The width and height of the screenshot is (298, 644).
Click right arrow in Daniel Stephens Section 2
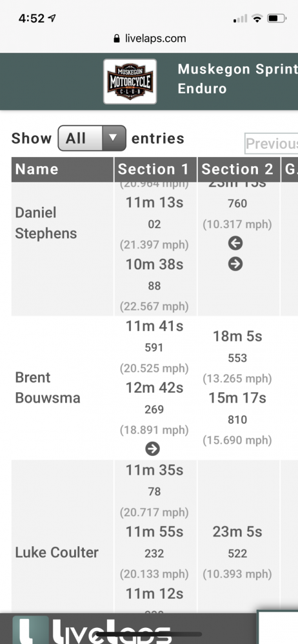pos(235,264)
